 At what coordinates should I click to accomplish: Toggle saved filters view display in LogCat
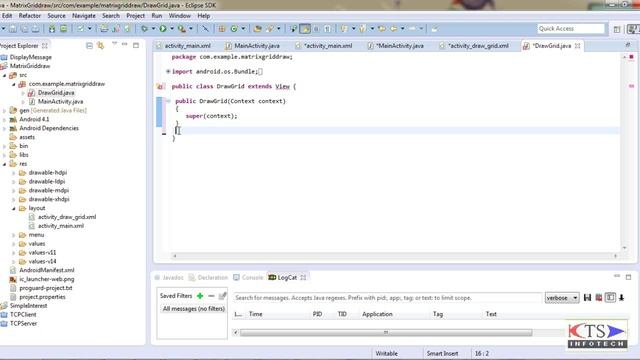610,298
